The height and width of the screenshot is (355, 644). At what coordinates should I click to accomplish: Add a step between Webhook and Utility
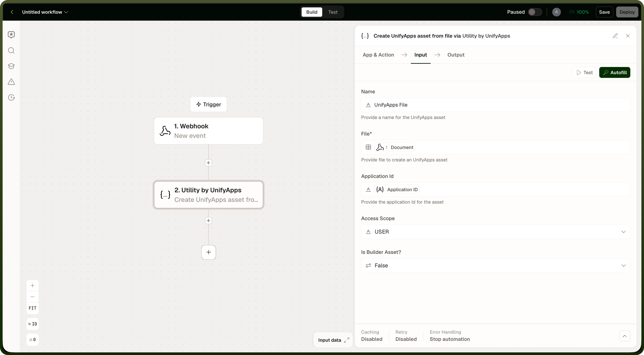tap(208, 163)
